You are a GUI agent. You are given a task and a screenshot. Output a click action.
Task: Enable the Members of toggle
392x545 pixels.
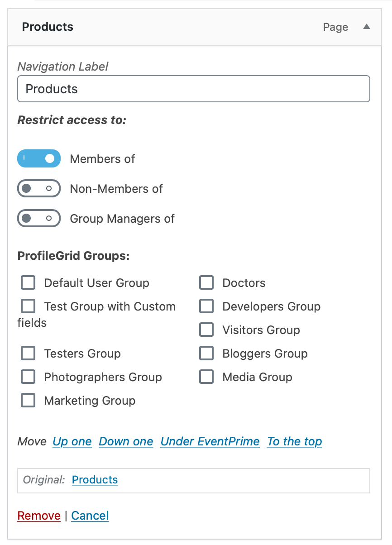38,158
